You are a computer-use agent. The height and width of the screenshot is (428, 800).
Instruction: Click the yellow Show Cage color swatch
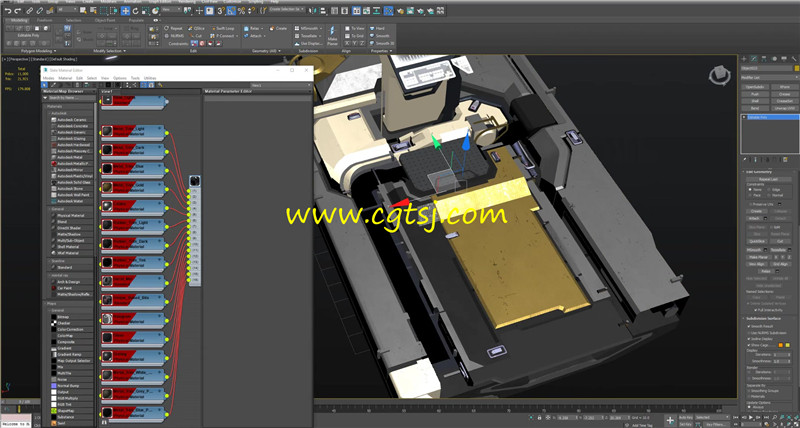click(788, 345)
